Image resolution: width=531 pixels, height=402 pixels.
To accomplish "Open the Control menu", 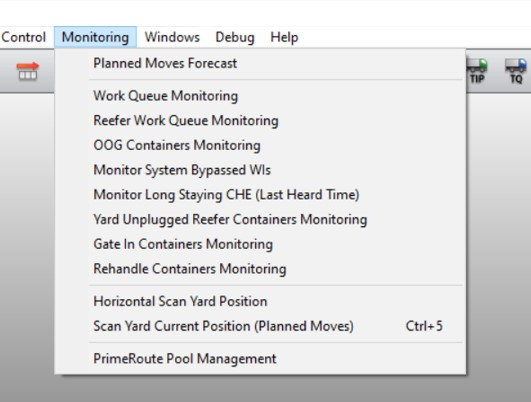I will point(23,37).
